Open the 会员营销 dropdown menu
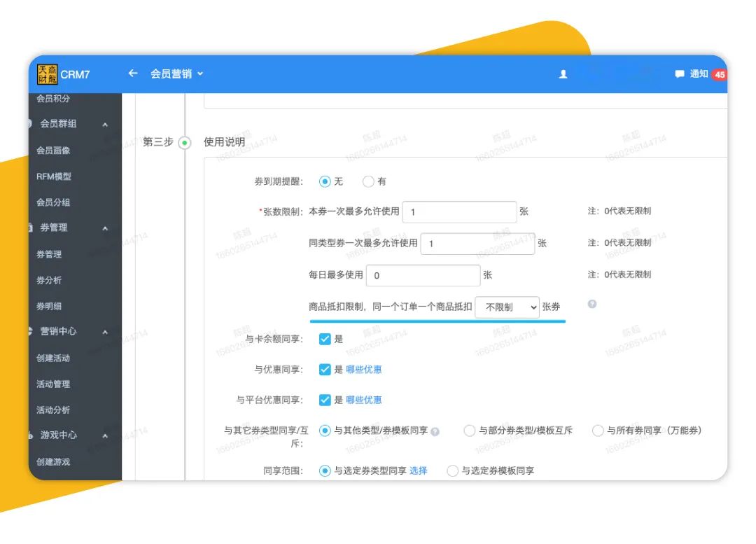The image size is (756, 544). [x=176, y=74]
